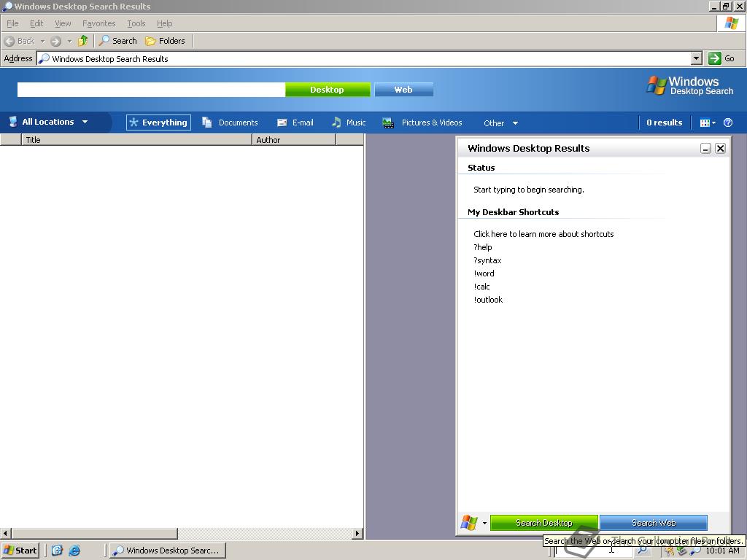
Task: Click the horizontal scrollbar thumb
Action: [x=94, y=533]
